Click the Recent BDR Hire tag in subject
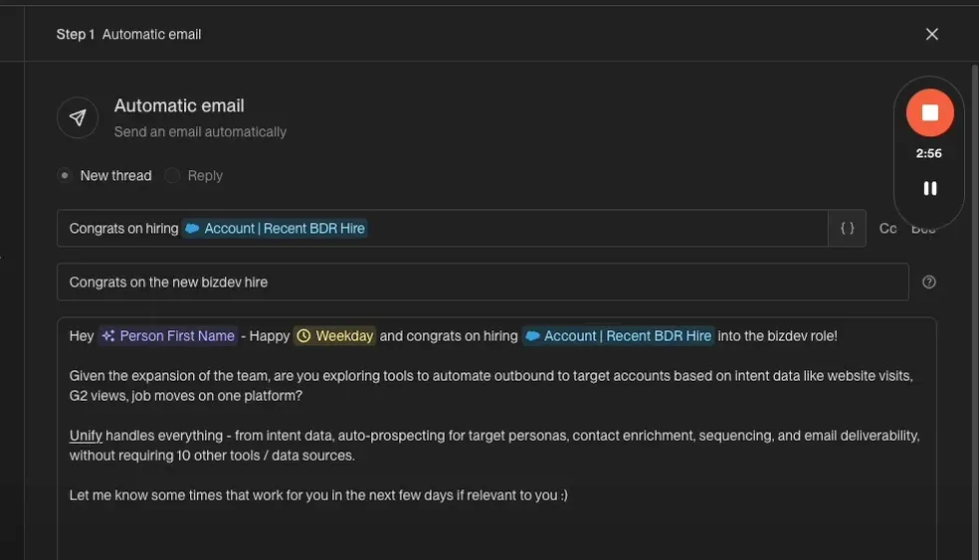Image resolution: width=979 pixels, height=560 pixels. point(276,229)
